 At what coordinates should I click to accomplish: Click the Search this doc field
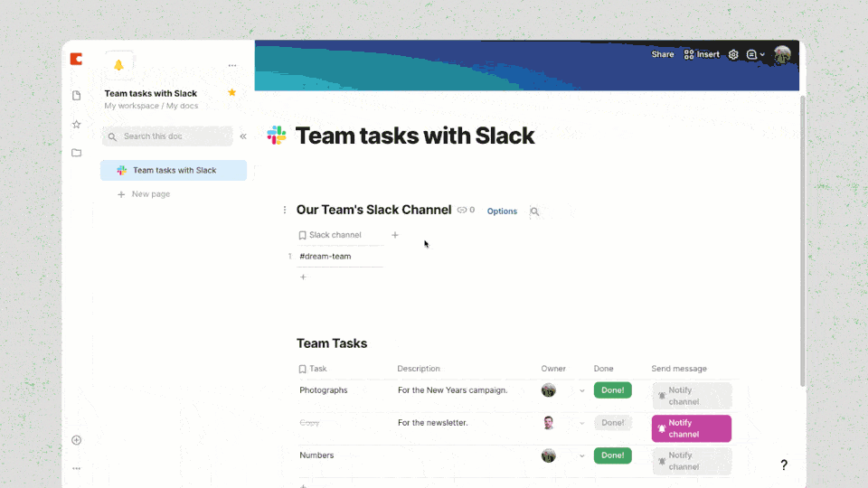[167, 136]
